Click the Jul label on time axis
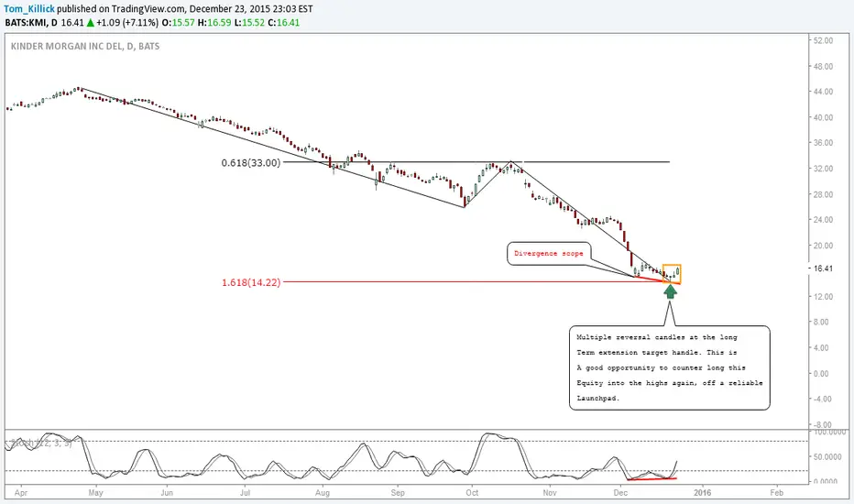Image resolution: width=854 pixels, height=504 pixels. point(245,493)
